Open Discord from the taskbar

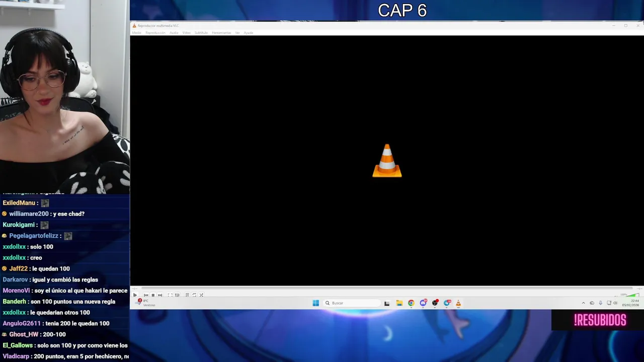click(423, 303)
